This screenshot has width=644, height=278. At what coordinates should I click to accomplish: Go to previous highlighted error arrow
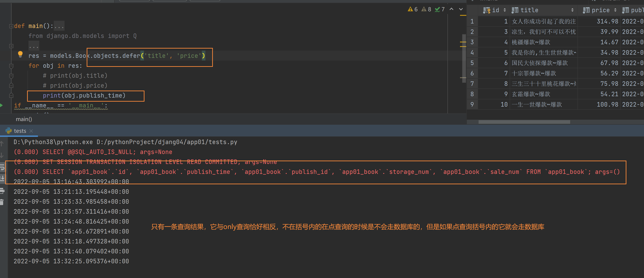pyautogui.click(x=451, y=9)
